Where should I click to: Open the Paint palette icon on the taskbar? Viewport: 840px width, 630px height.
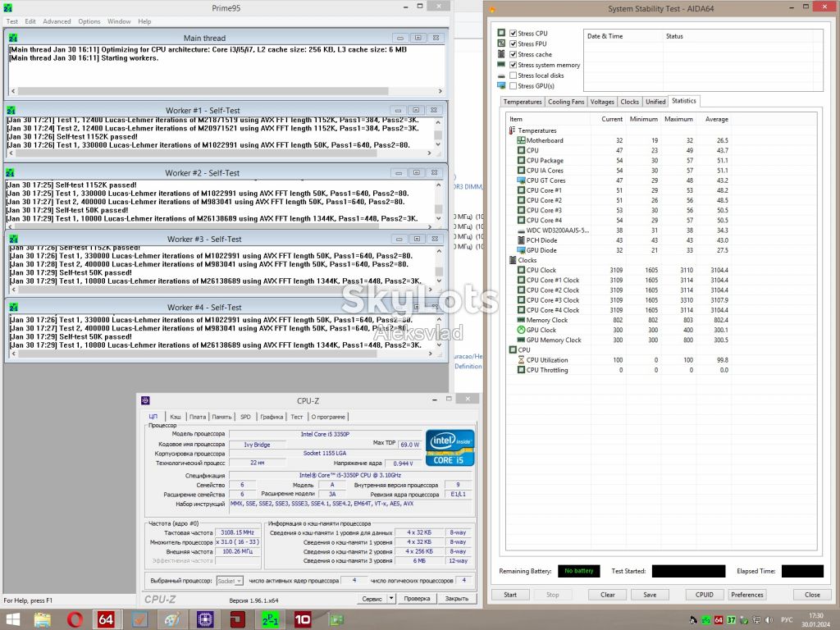click(x=172, y=620)
